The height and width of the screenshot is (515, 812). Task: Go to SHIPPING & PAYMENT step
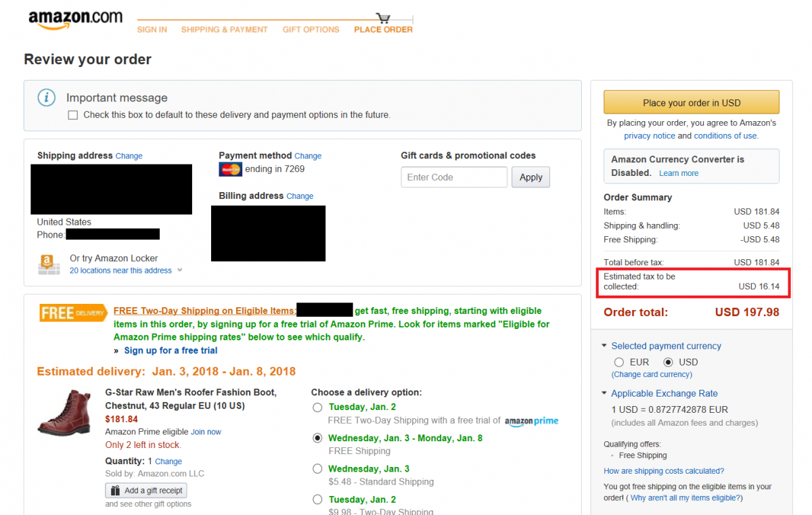click(225, 30)
